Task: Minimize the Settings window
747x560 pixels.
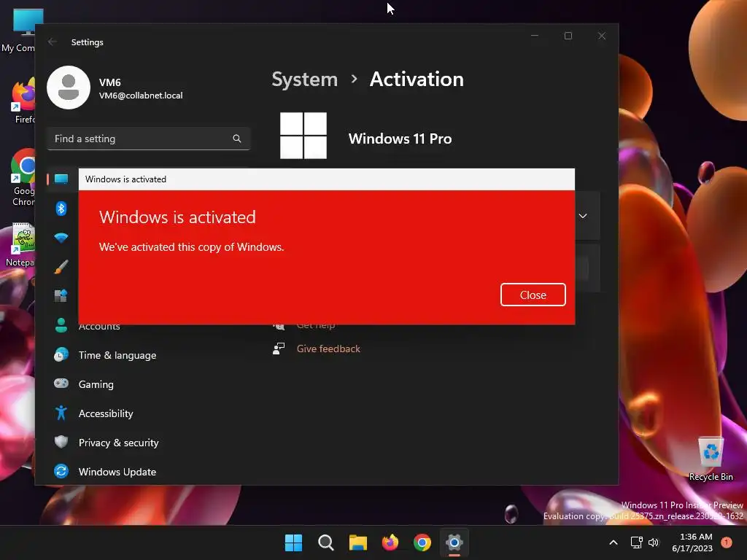Action: (535, 36)
